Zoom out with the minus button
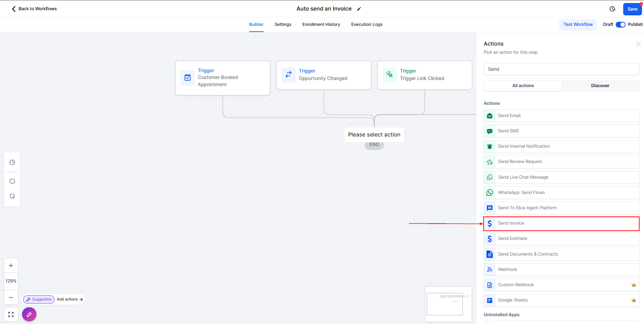Image resolution: width=644 pixels, height=324 pixels. 11,297
